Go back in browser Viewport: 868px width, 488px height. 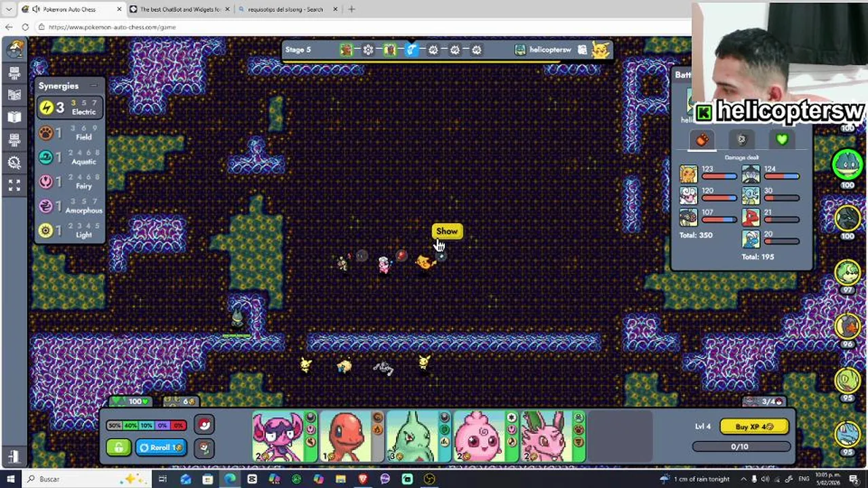click(x=8, y=27)
